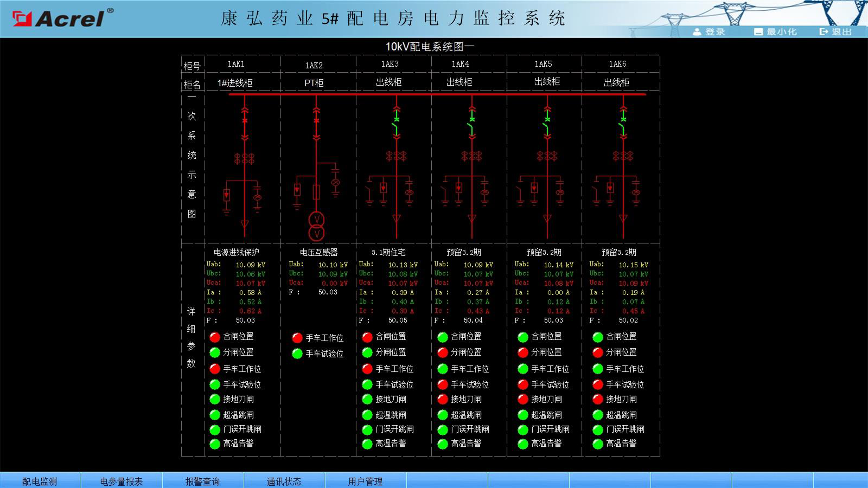Click the 1#进线柜 cabinet name
Viewport: 868px width, 488px height.
click(x=235, y=83)
